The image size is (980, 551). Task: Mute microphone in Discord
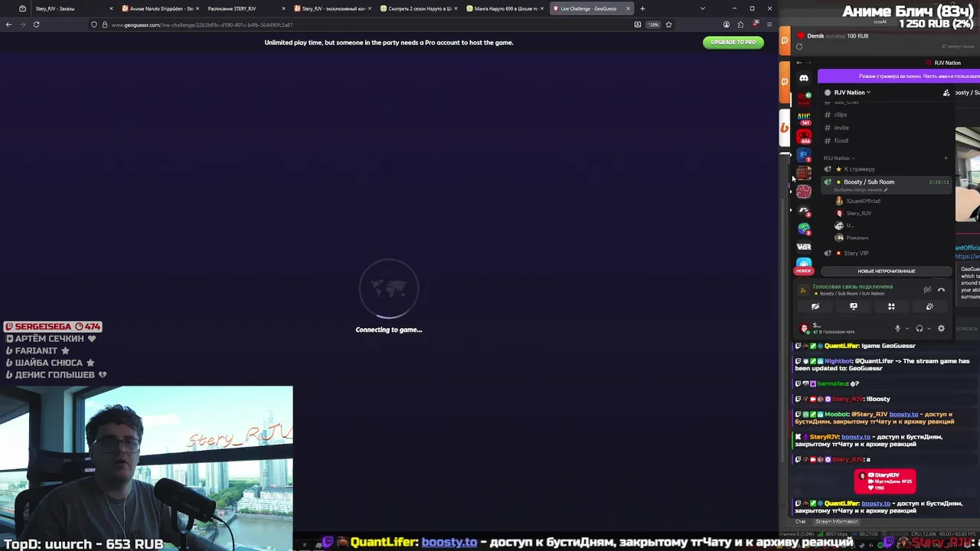pyautogui.click(x=897, y=328)
